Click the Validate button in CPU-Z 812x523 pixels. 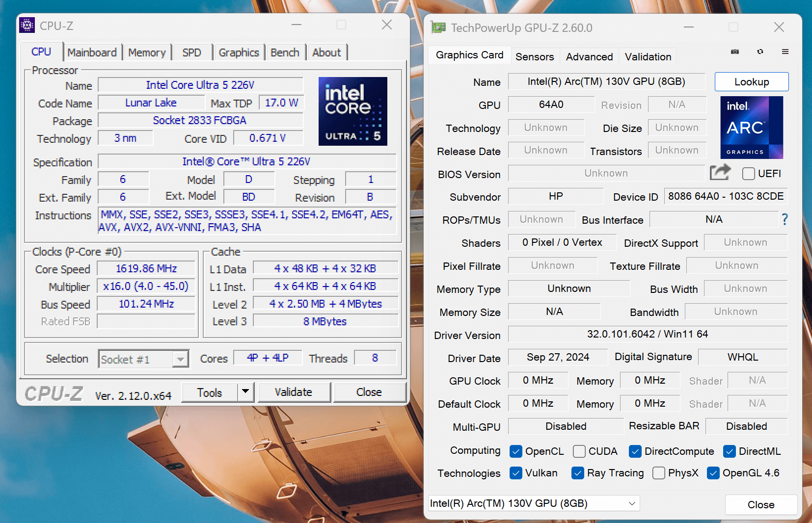[294, 392]
